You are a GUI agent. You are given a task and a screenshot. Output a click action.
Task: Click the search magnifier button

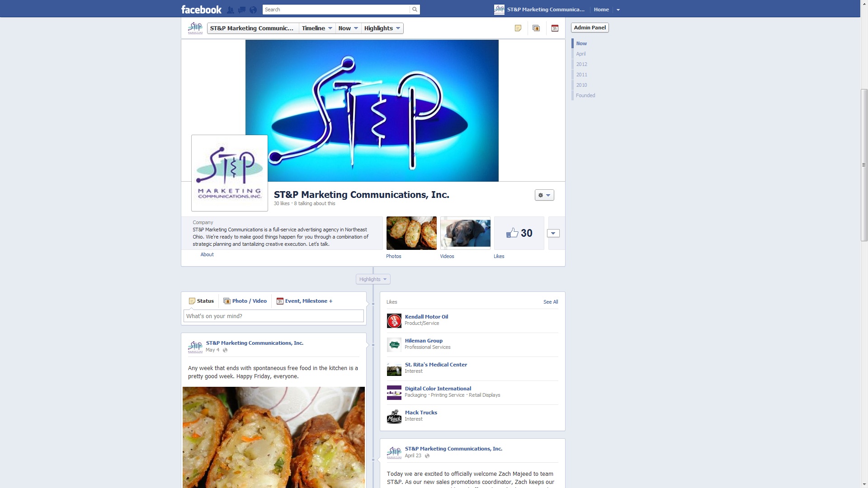coord(415,9)
